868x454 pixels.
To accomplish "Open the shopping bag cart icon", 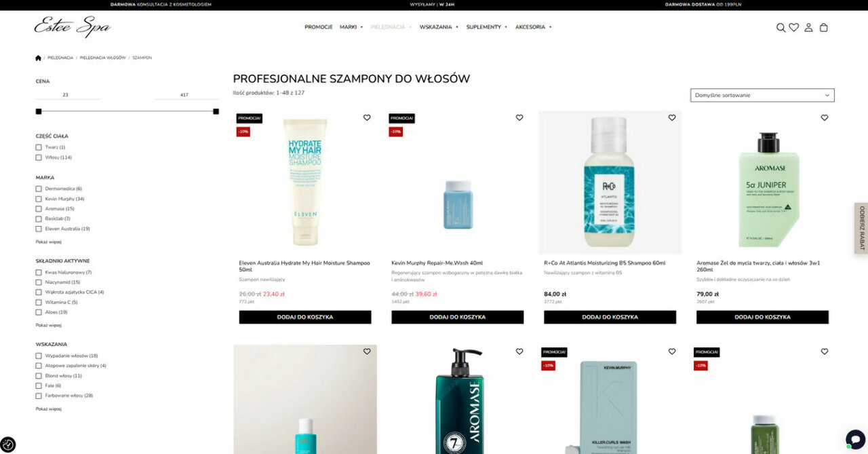I will [824, 28].
